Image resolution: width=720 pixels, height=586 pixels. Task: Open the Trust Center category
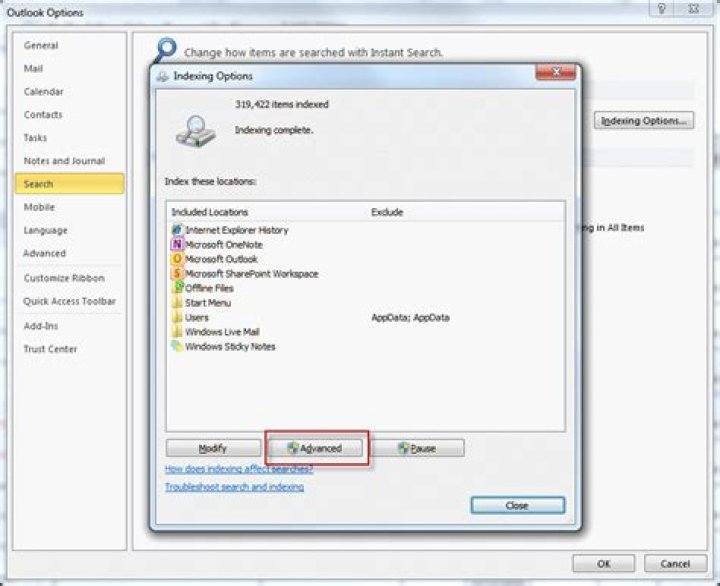(x=50, y=349)
